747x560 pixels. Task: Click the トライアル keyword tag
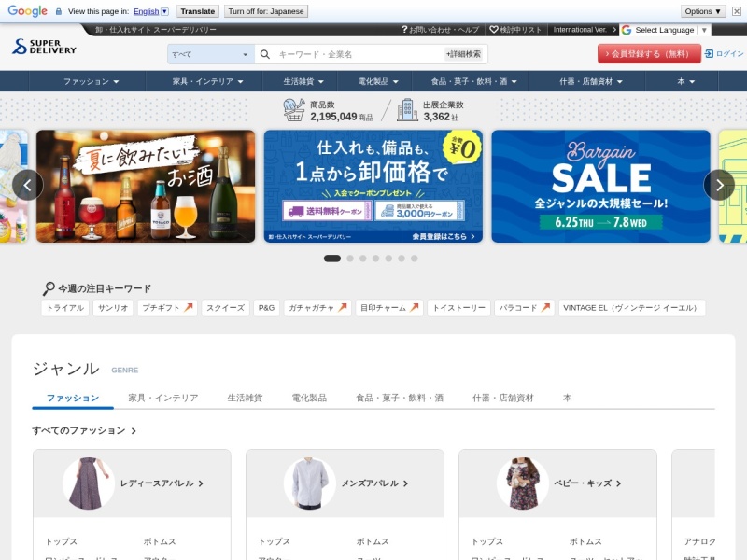pos(65,308)
